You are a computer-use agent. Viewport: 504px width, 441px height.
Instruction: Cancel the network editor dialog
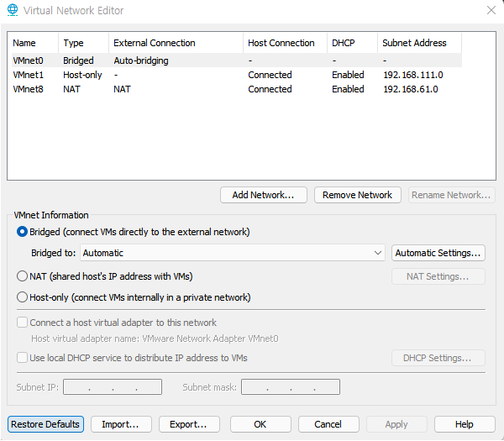(328, 424)
